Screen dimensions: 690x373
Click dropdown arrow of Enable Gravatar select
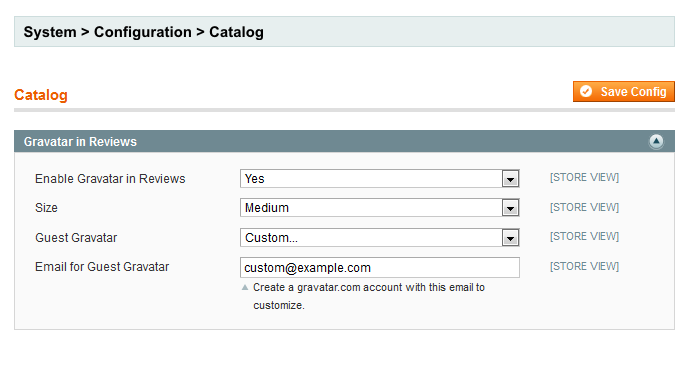click(510, 179)
